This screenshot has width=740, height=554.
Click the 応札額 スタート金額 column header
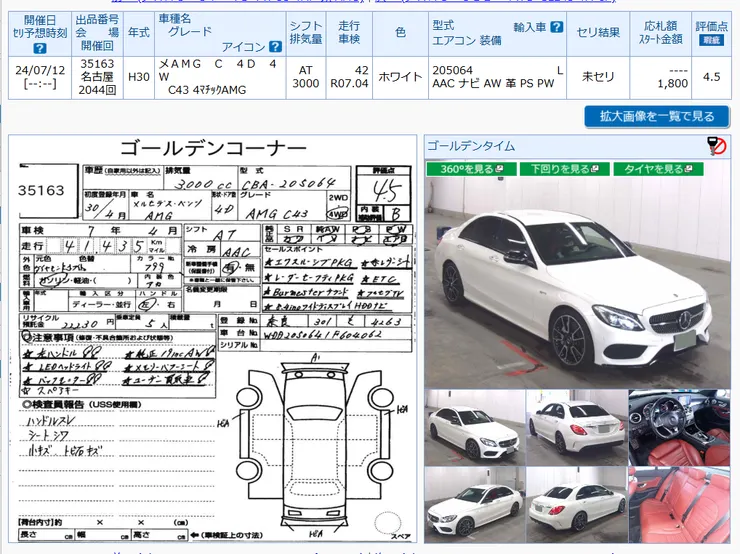coord(660,33)
